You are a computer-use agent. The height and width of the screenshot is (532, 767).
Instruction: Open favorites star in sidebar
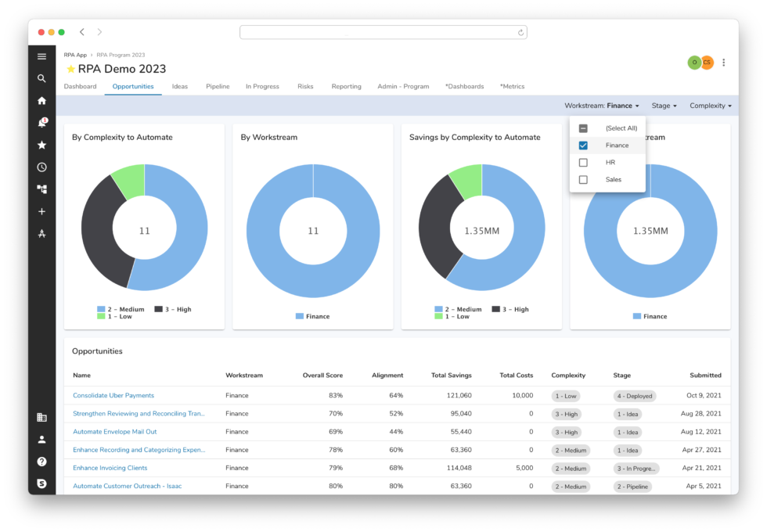(x=41, y=145)
